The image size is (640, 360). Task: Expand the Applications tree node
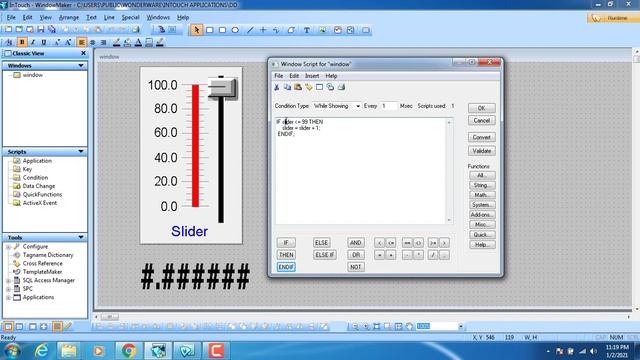(x=8, y=298)
